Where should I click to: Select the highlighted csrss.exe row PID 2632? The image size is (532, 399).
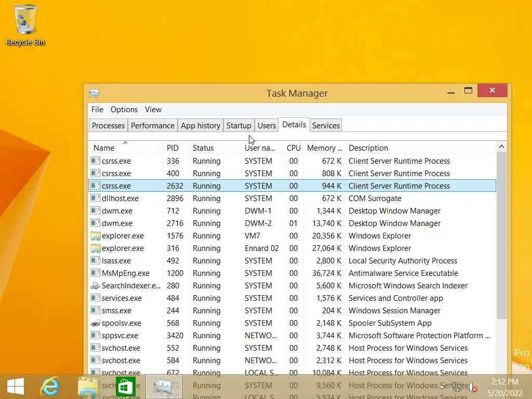(292, 185)
